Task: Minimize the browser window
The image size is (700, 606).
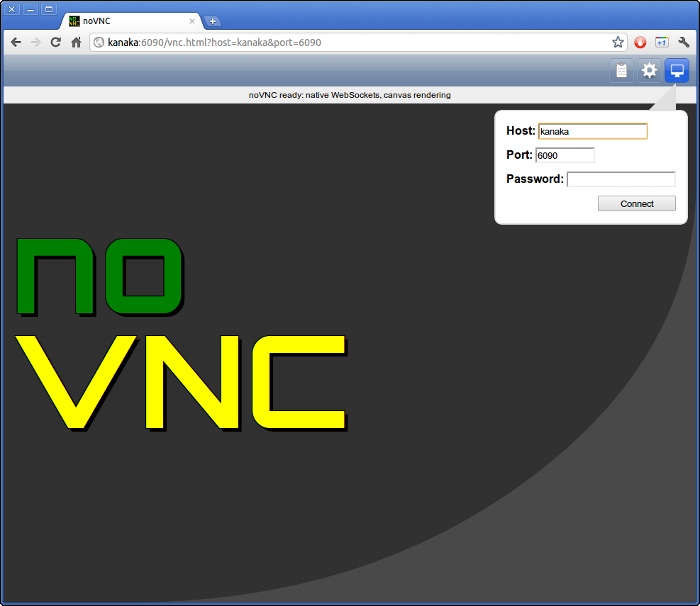Action: [30, 9]
